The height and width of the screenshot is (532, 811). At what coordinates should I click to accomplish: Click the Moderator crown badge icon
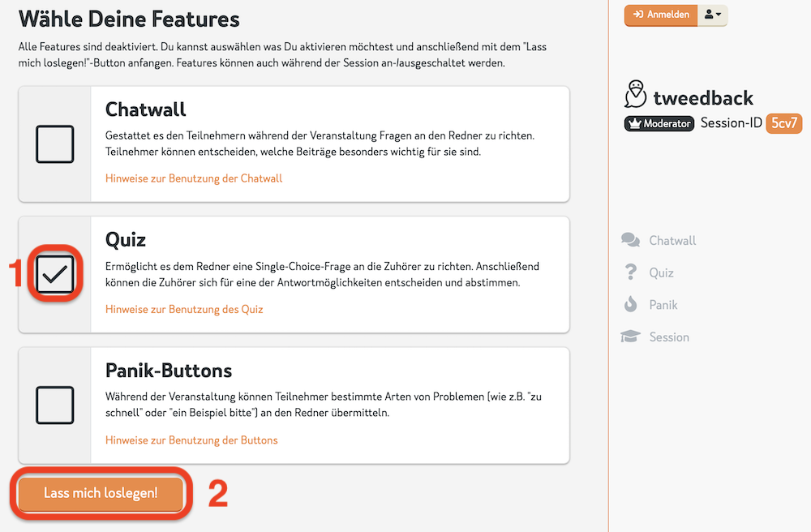pos(634,124)
